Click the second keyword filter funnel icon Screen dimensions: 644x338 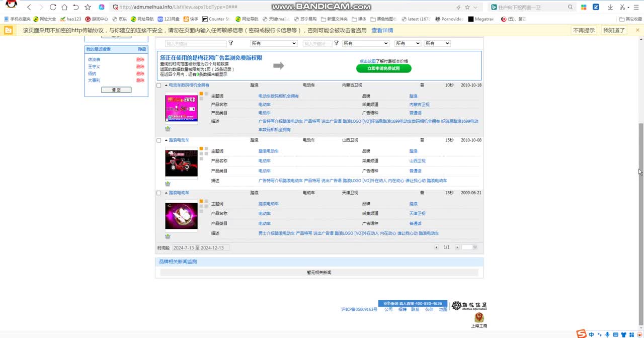pos(337,43)
